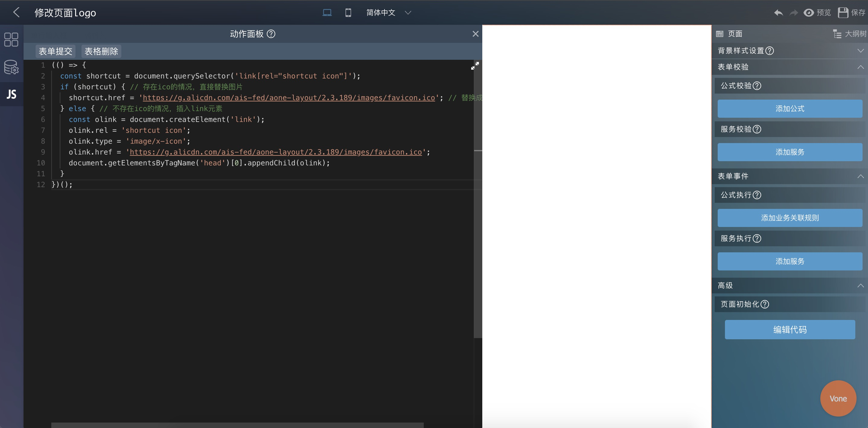Click the Vone floating assistant button
868x428 pixels.
[838, 398]
